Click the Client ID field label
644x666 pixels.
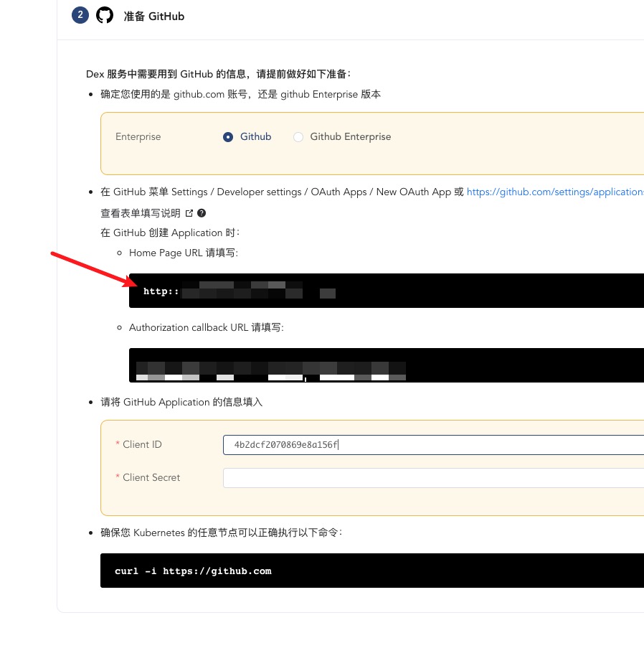coord(142,445)
